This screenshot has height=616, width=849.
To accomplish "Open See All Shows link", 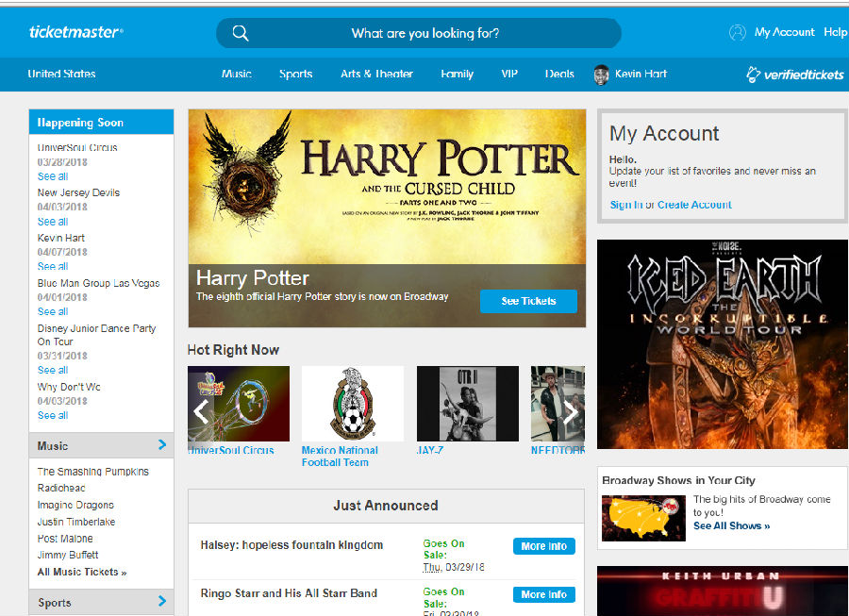I will 731,525.
